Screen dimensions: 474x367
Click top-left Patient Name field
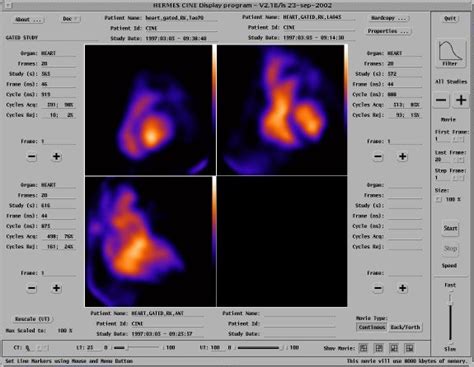181,18
